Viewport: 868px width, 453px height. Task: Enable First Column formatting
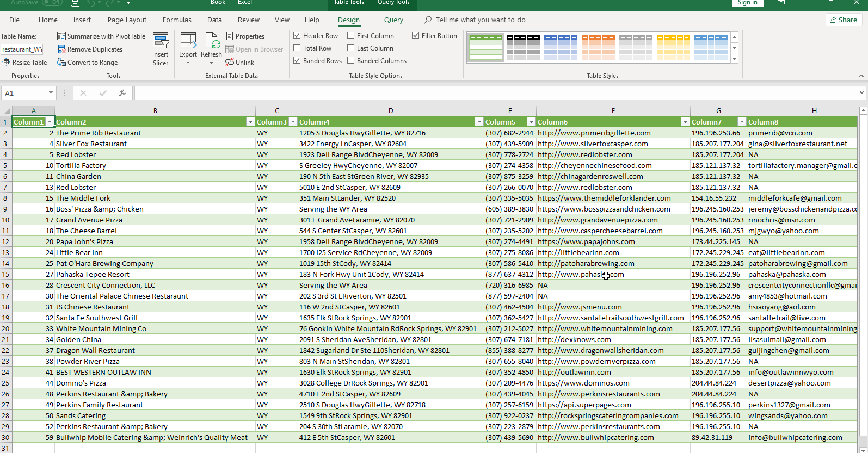(x=351, y=35)
